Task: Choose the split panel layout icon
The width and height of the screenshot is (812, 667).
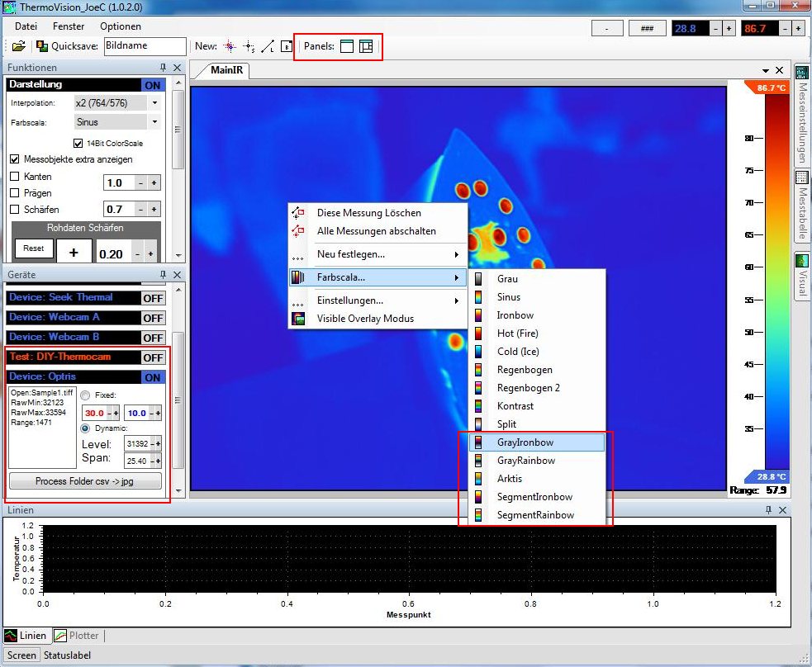Action: pos(366,46)
